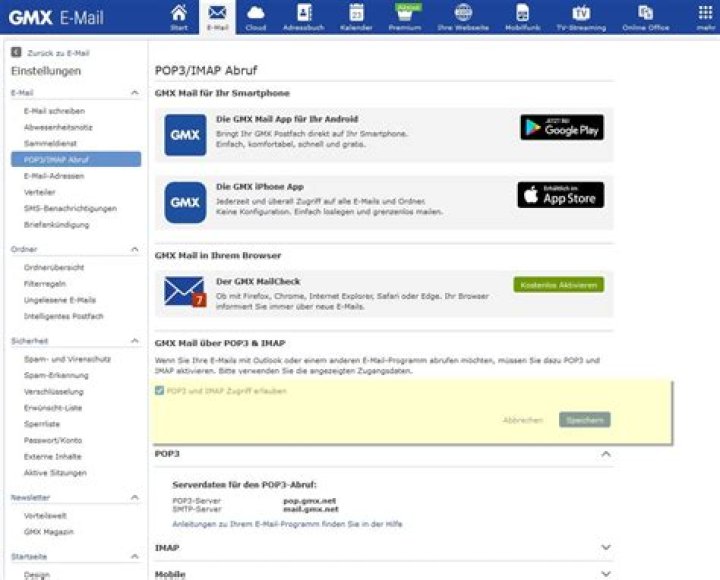Viewport: 720px width, 580px height.
Task: Open E-Mail schreiben settings
Action: coord(54,111)
